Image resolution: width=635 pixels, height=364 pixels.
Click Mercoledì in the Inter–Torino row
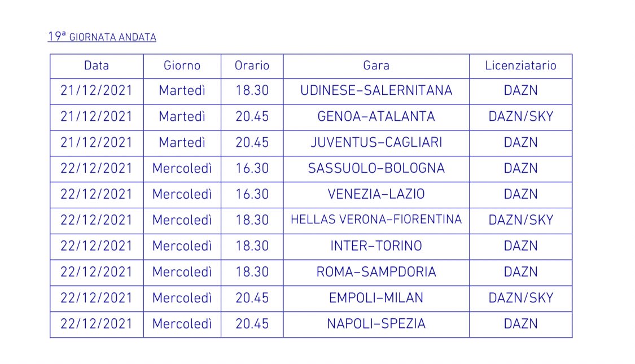(182, 246)
